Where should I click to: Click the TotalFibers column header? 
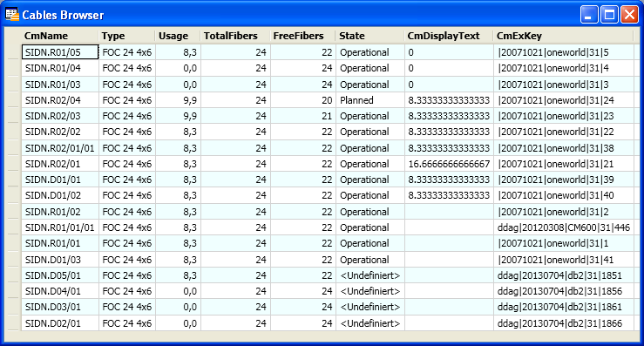pyautogui.click(x=235, y=36)
